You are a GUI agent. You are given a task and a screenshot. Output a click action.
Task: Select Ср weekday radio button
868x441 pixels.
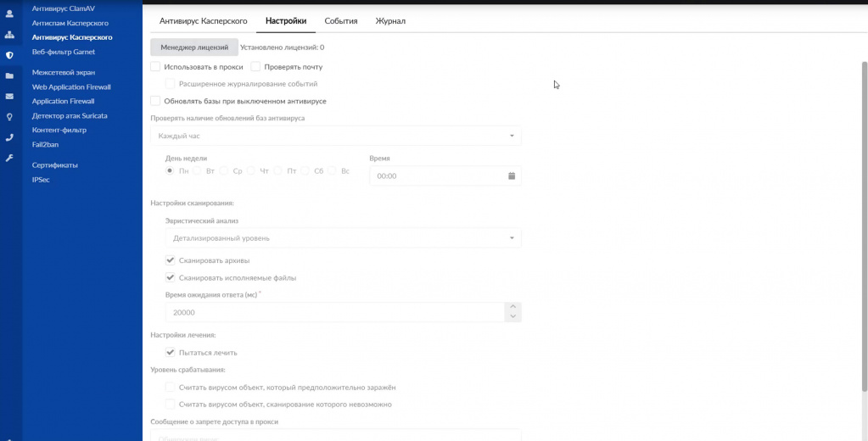coord(224,171)
